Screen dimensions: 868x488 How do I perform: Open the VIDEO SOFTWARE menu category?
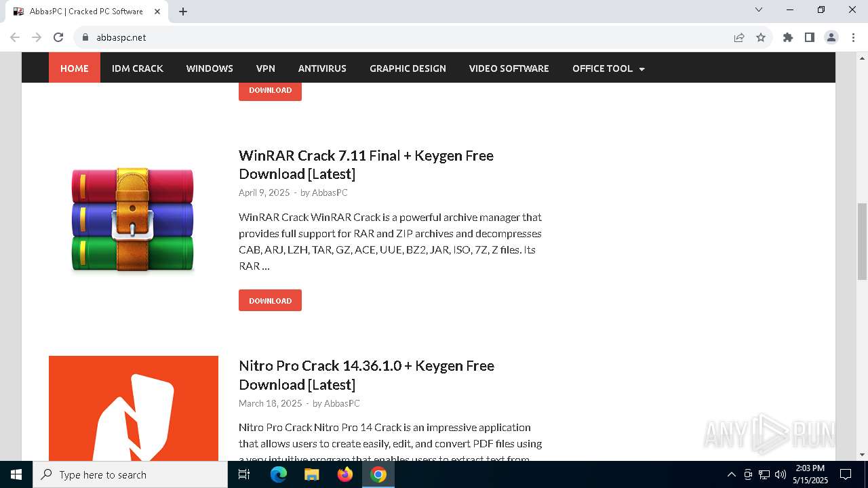pyautogui.click(x=509, y=68)
